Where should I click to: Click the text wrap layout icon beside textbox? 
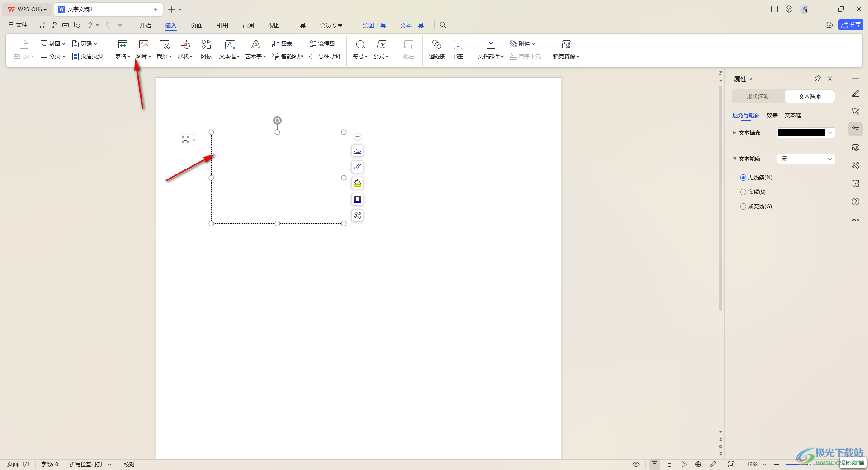coord(358,150)
